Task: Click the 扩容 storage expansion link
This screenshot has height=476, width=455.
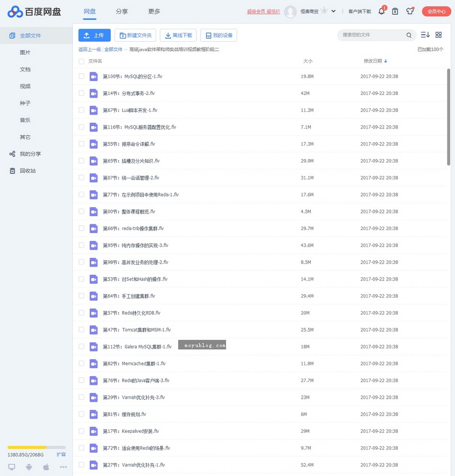Action: 61,454
